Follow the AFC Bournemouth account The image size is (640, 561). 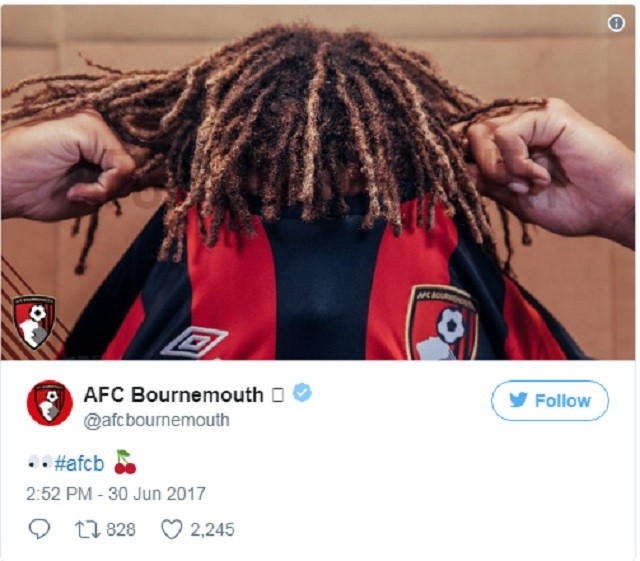[549, 401]
